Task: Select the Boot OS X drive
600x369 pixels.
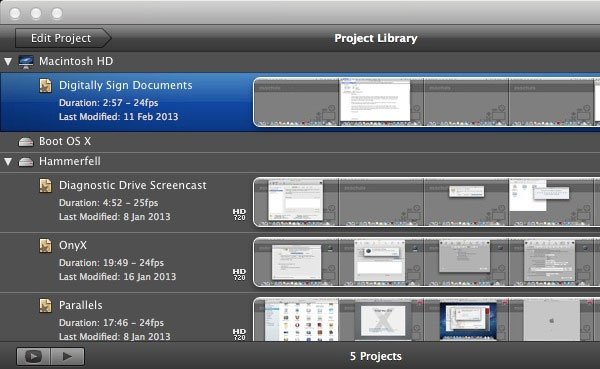Action: (x=300, y=142)
